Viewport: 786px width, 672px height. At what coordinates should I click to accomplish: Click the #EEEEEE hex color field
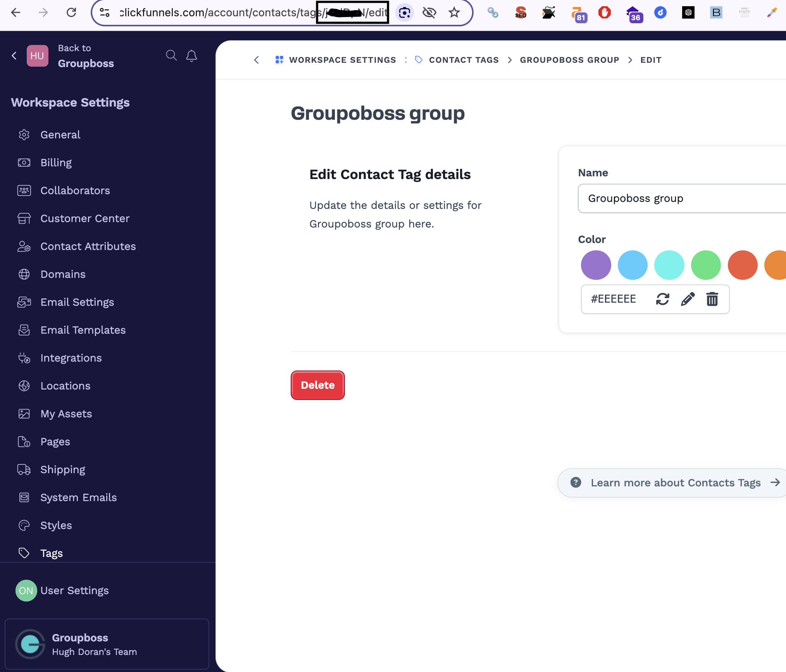point(614,299)
